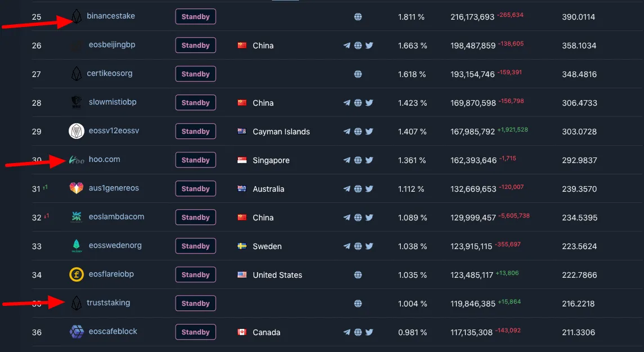
Task: Click the Canada location text
Action: point(266,332)
